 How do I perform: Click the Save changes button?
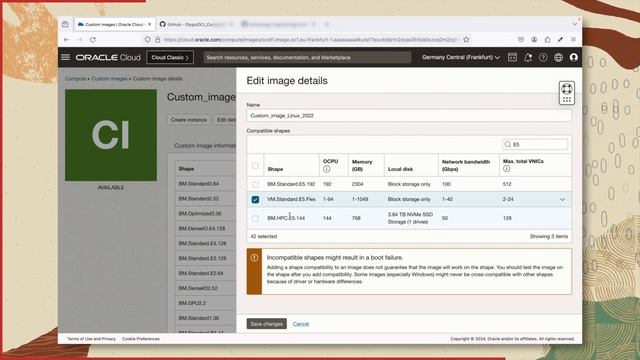[267, 324]
